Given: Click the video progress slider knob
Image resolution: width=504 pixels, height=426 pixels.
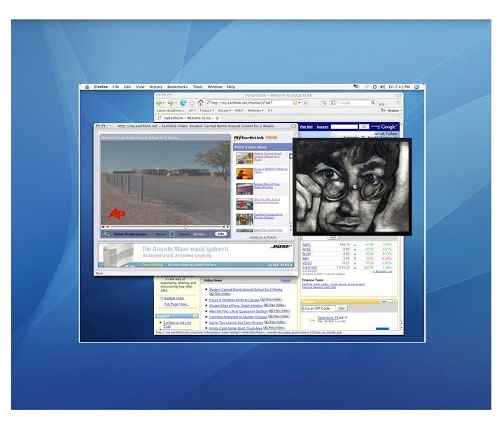Looking at the screenshot, I should (185, 227).
